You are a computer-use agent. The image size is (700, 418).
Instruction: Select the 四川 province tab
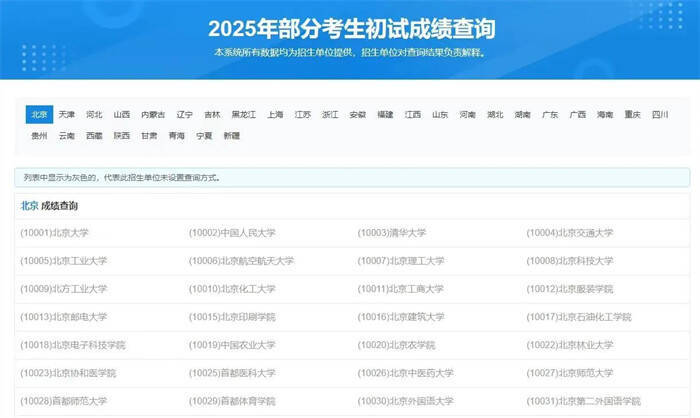pyautogui.click(x=660, y=115)
